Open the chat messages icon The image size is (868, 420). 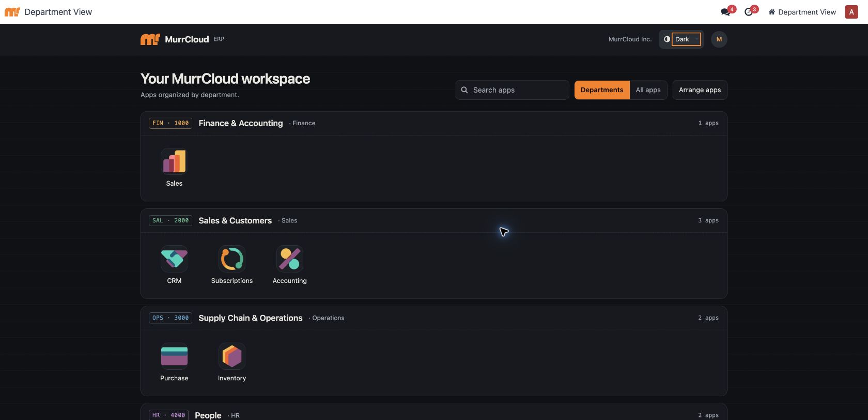click(726, 12)
